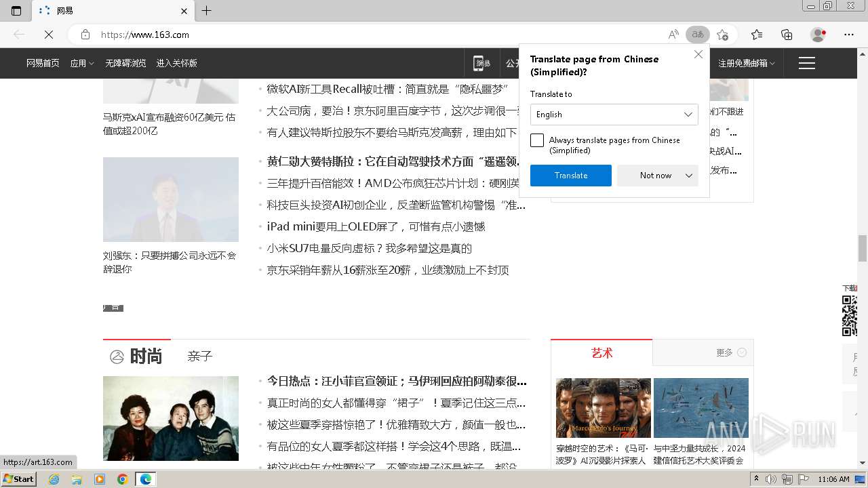Open Internet Explorer from the taskbar
Image resolution: width=868 pixels, height=488 pixels.
[54, 479]
